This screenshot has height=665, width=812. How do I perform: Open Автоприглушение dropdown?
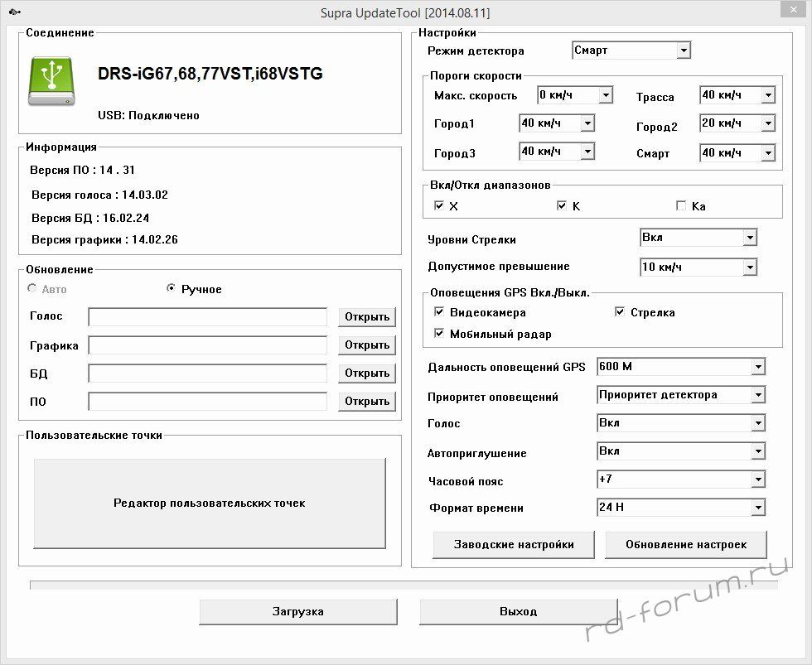click(x=681, y=451)
